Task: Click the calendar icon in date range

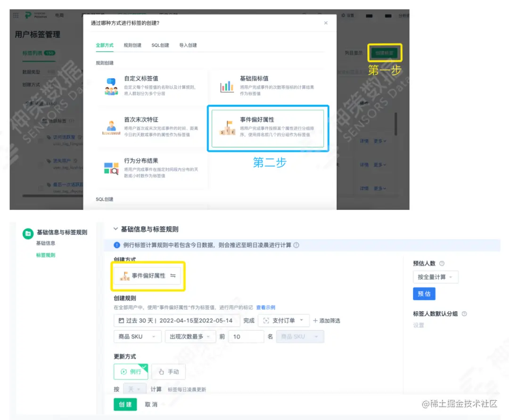Action: pos(121,321)
